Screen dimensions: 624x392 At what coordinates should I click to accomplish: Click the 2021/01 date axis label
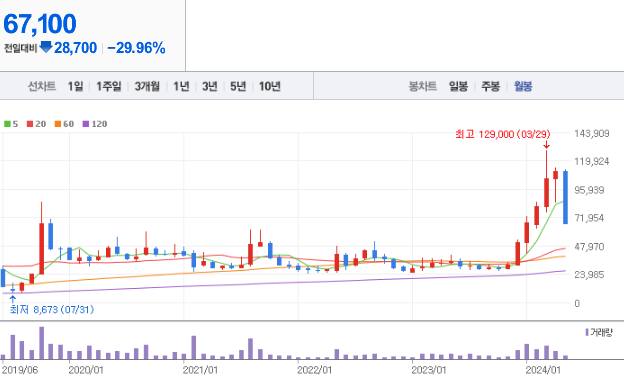tap(200, 370)
